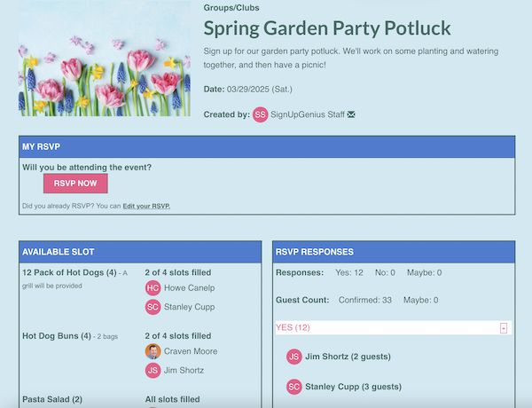This screenshot has width=532, height=408.
Task: Click the RSVP RESPONSES panel header
Action: tap(394, 252)
